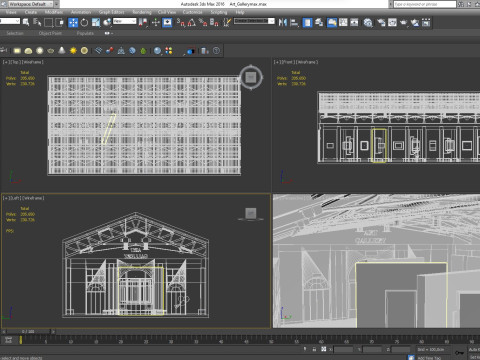Choose the Rectangular Selection Region tool
The height and width of the screenshot is (360, 480).
click(x=49, y=22)
